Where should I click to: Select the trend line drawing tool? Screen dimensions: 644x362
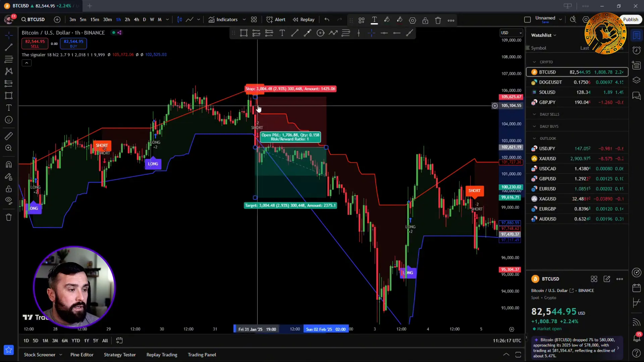(9, 47)
